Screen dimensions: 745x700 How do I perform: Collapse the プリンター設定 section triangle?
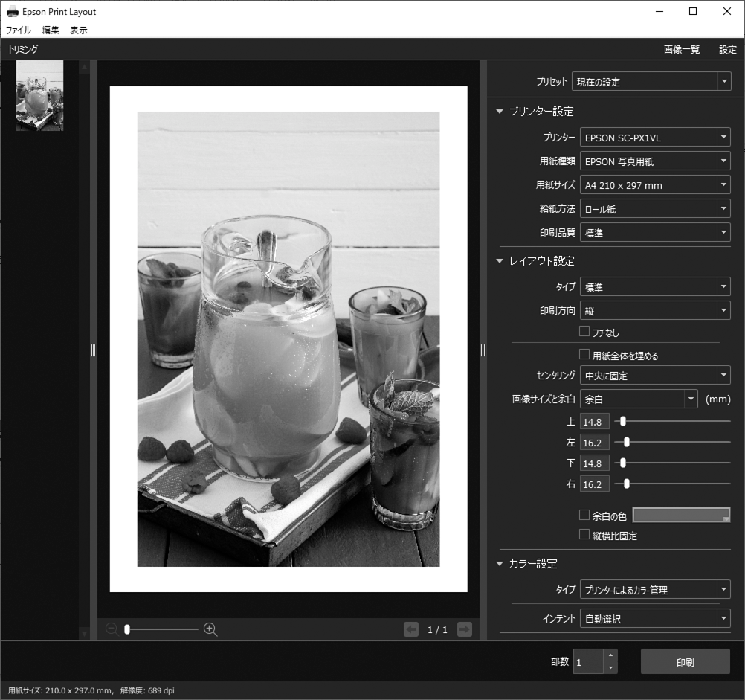click(500, 112)
